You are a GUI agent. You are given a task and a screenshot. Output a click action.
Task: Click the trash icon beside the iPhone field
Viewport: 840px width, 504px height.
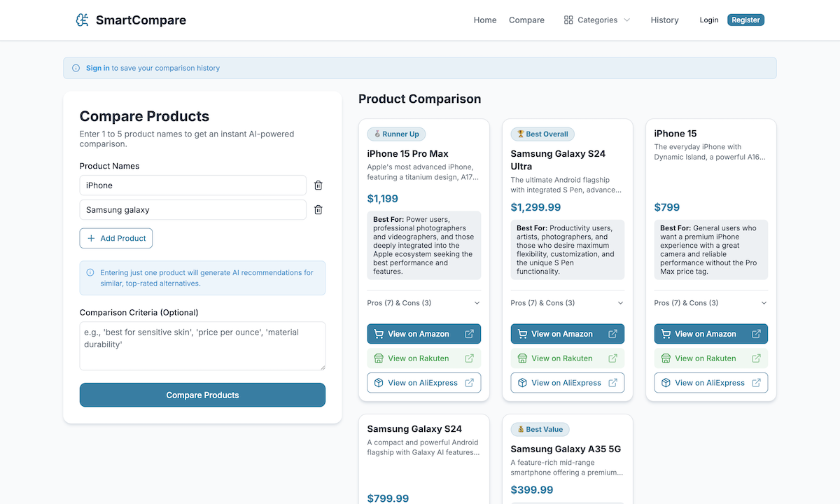click(x=318, y=185)
